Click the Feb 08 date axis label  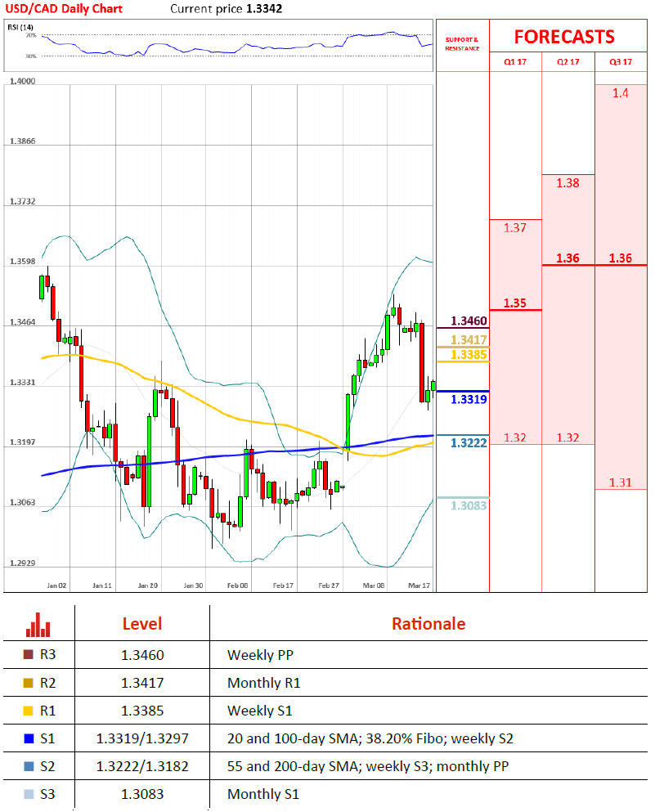pos(238,585)
